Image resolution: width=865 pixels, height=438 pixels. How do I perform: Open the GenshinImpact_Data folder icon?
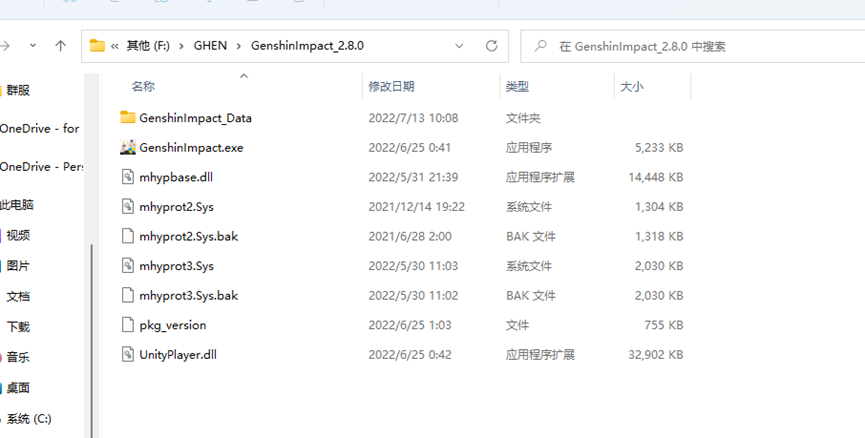[127, 117]
